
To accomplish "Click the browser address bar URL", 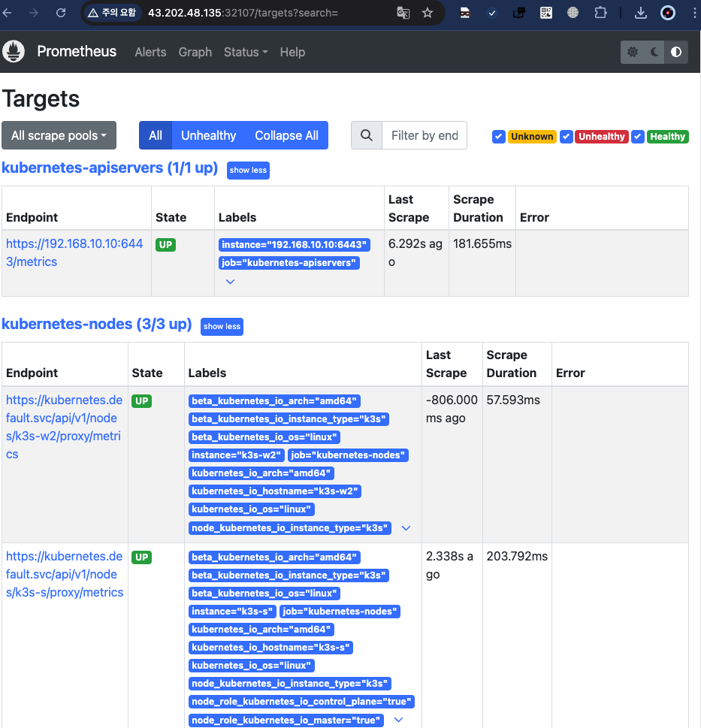I will tap(243, 13).
